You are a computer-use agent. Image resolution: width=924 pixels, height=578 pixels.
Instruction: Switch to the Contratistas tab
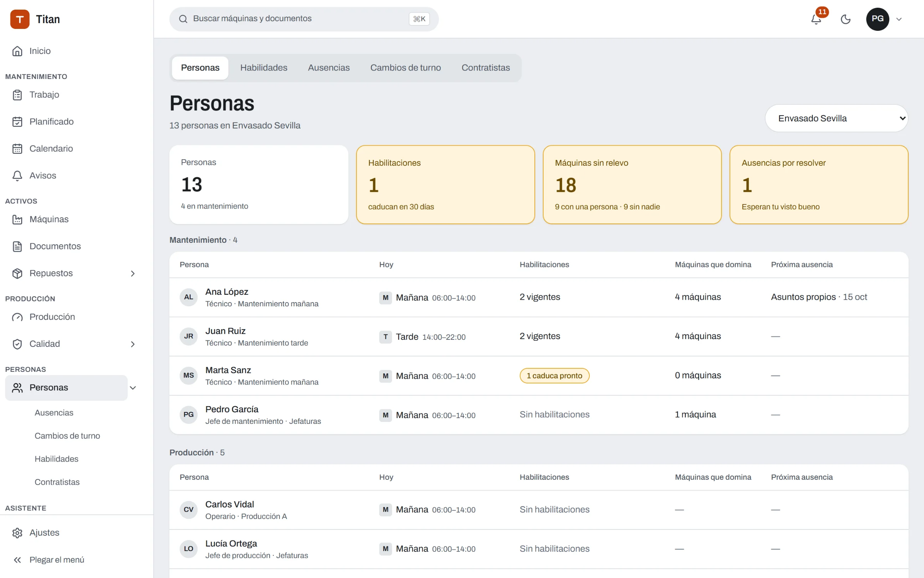pyautogui.click(x=485, y=68)
